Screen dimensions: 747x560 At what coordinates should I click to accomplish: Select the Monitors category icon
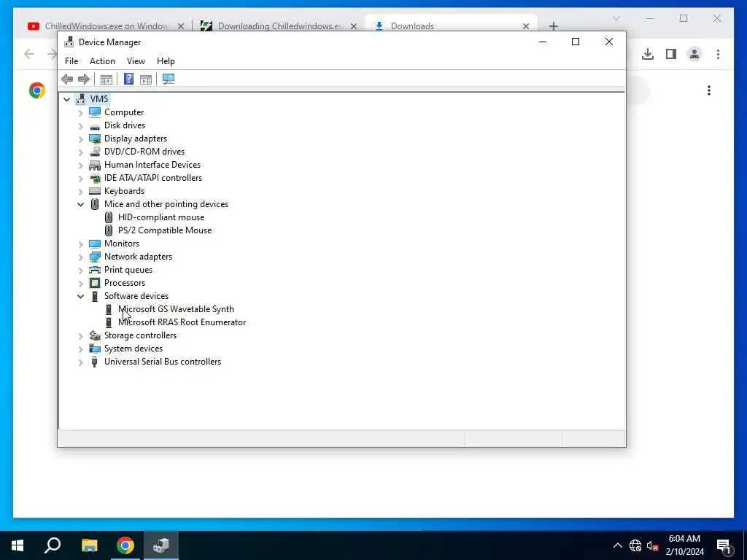(95, 244)
